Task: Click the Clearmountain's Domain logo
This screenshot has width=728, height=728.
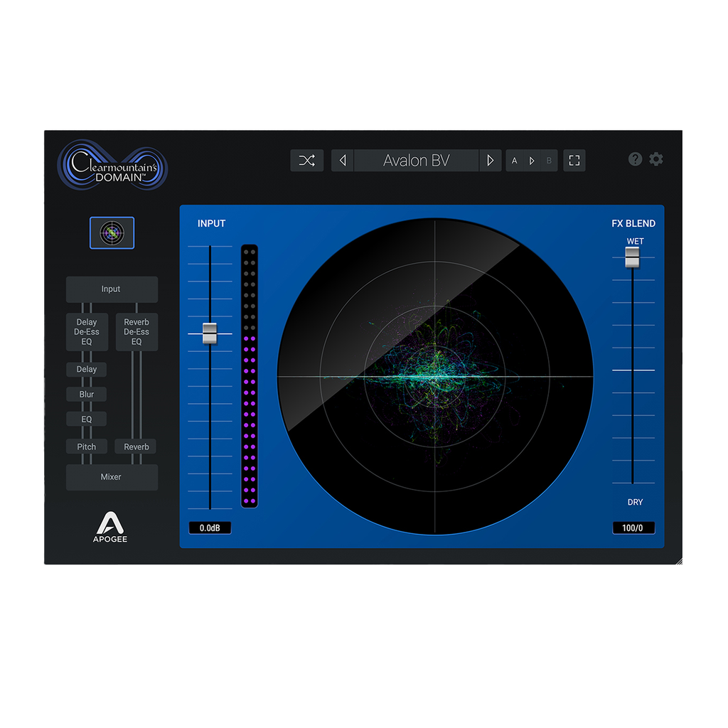Action: pyautogui.click(x=113, y=166)
